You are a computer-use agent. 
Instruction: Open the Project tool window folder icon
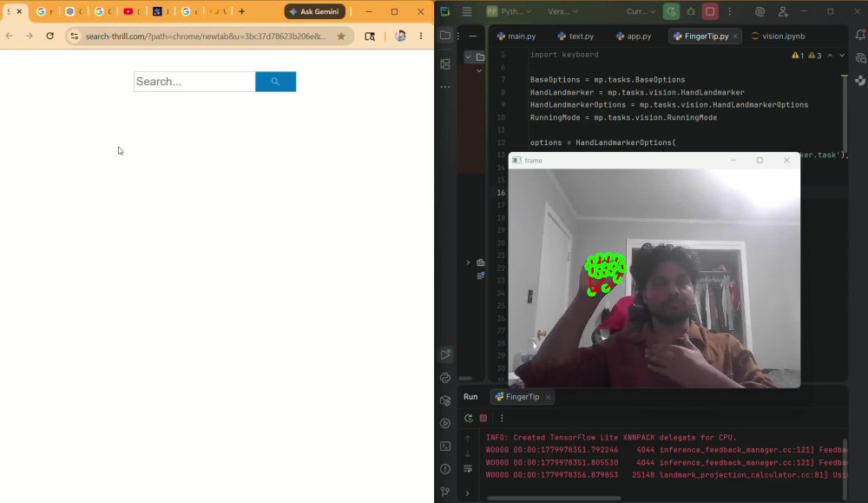(445, 36)
